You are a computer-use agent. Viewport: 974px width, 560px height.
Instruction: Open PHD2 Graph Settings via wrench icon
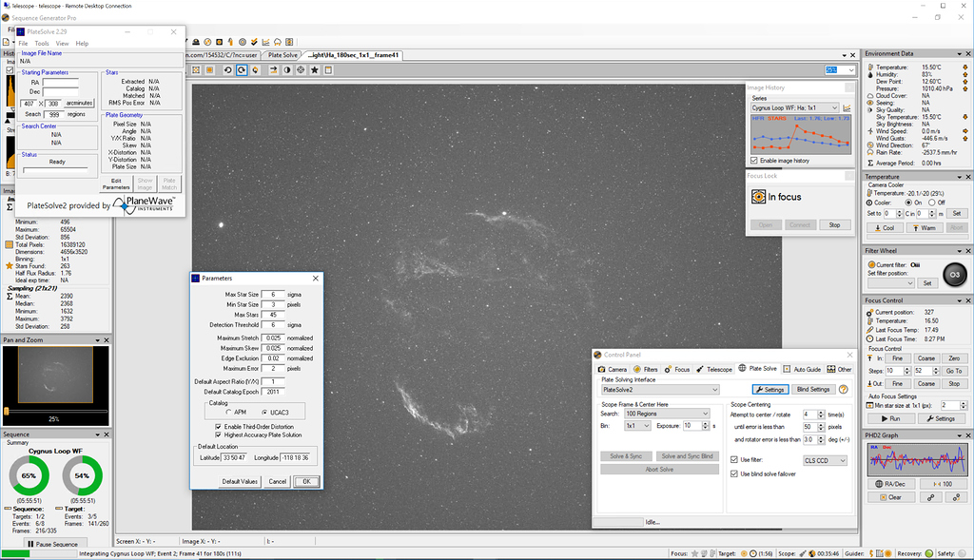[957, 497]
